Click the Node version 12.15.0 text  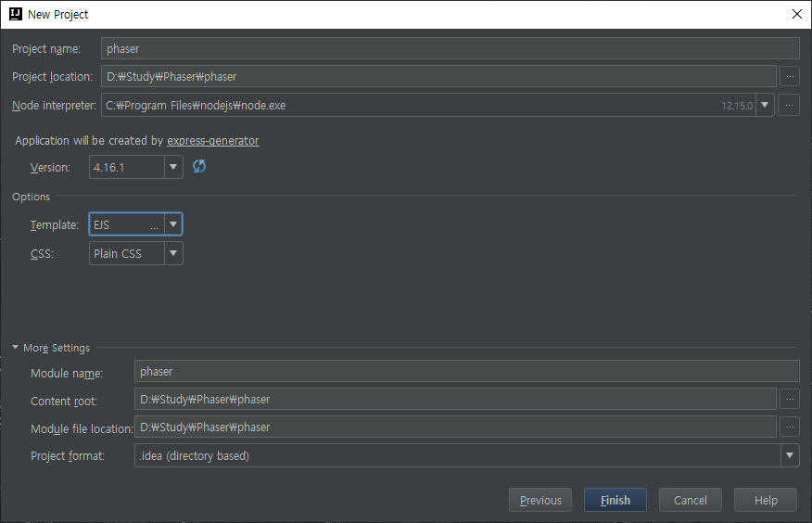[x=736, y=106]
